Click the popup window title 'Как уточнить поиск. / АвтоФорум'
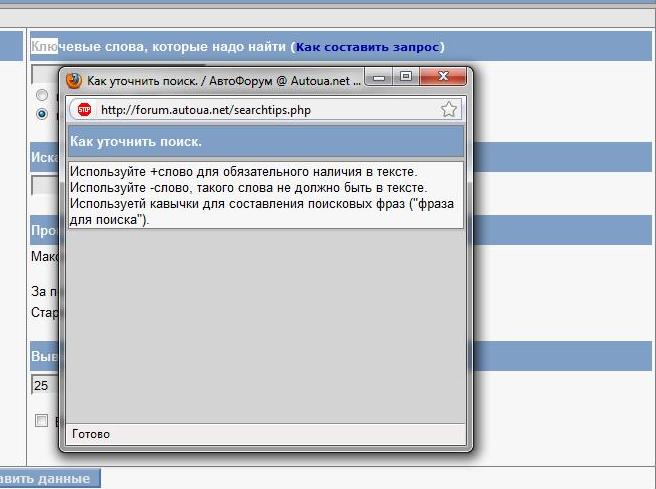The height and width of the screenshot is (489, 656). coord(220,79)
